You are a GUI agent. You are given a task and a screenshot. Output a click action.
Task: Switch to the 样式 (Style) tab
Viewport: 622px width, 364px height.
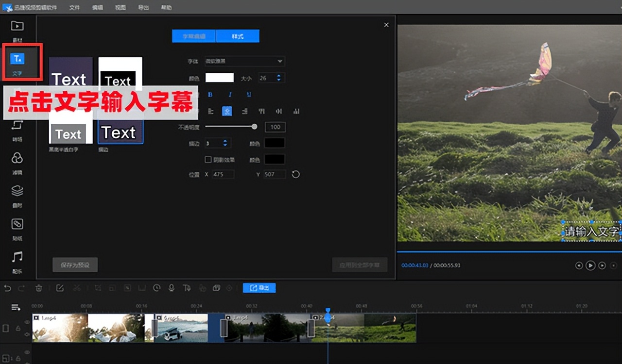pos(238,36)
